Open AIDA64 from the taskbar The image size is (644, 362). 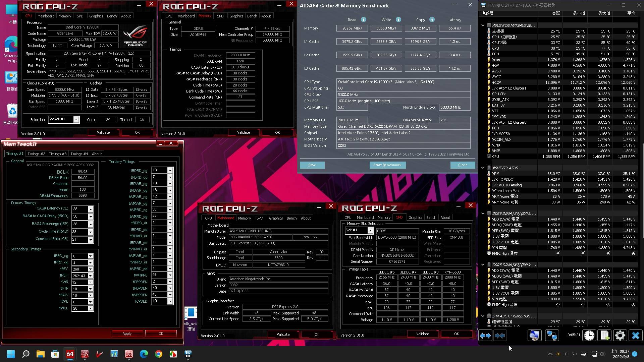[x=70, y=354]
